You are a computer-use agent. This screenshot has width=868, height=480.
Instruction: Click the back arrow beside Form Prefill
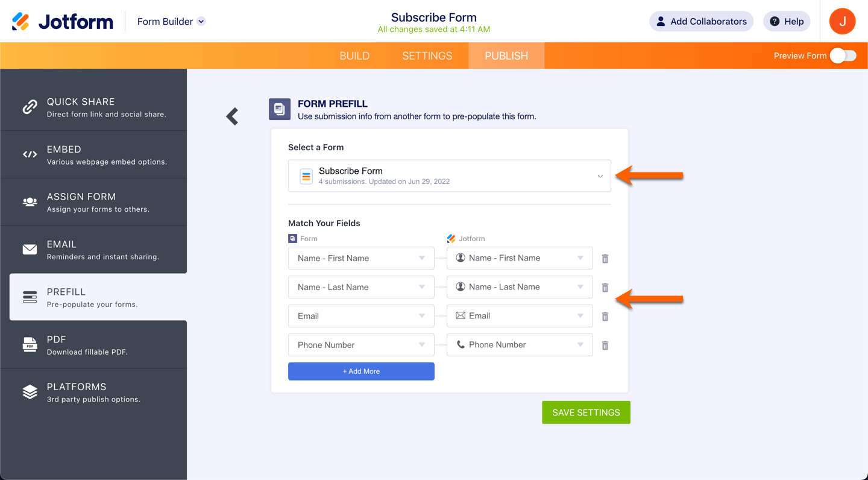[232, 116]
